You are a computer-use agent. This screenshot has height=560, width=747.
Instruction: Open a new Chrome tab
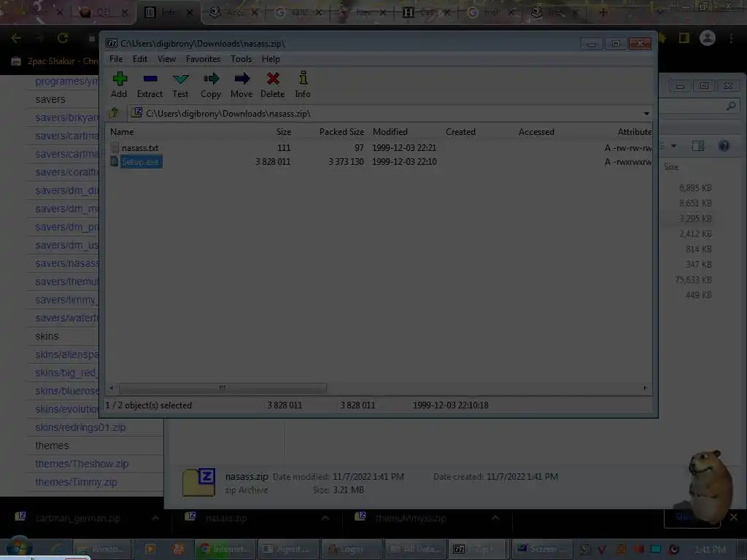click(603, 12)
